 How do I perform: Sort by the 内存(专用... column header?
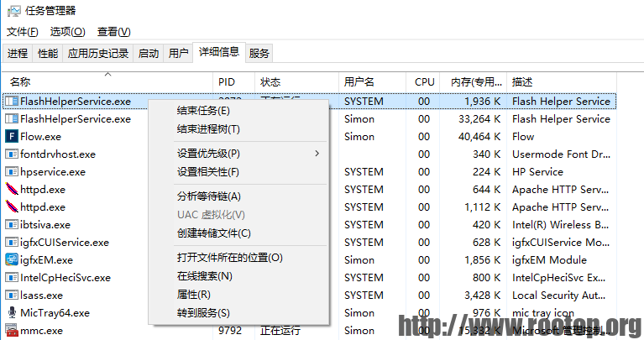pos(474,81)
